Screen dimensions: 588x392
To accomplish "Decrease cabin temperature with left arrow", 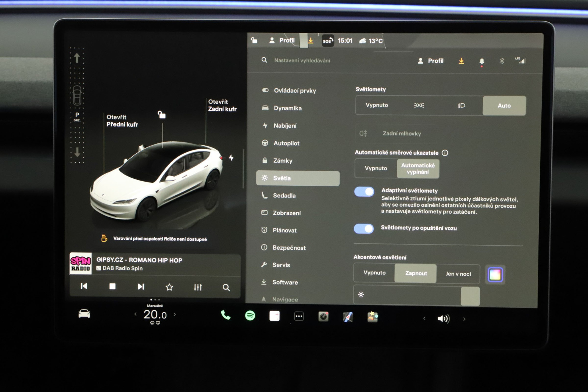I will point(136,314).
